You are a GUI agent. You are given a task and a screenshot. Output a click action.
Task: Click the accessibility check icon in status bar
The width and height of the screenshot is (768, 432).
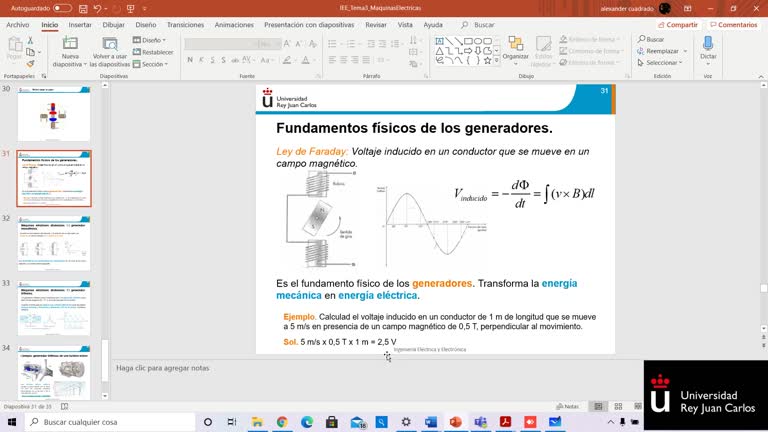pyautogui.click(x=64, y=407)
